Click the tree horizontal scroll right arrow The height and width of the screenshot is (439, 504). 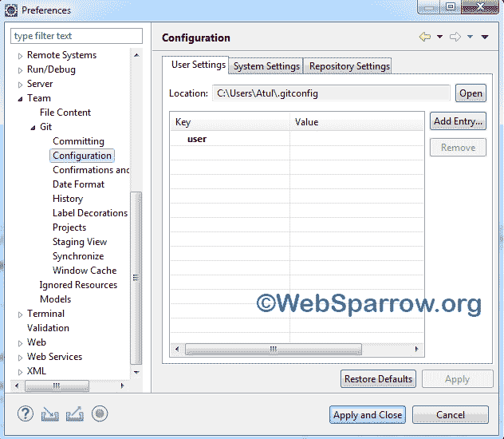click(122, 386)
